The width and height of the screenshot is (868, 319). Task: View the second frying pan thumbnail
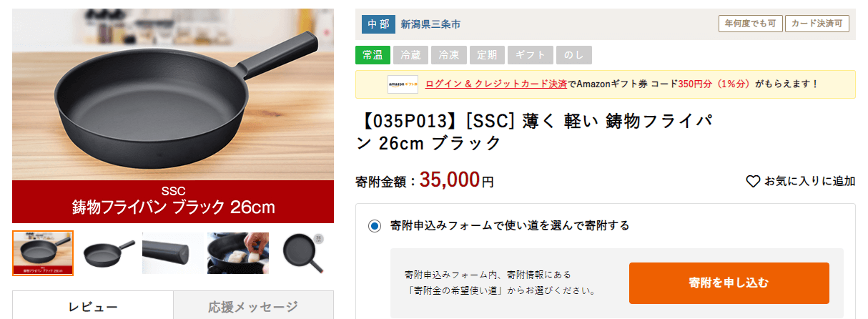(x=108, y=253)
